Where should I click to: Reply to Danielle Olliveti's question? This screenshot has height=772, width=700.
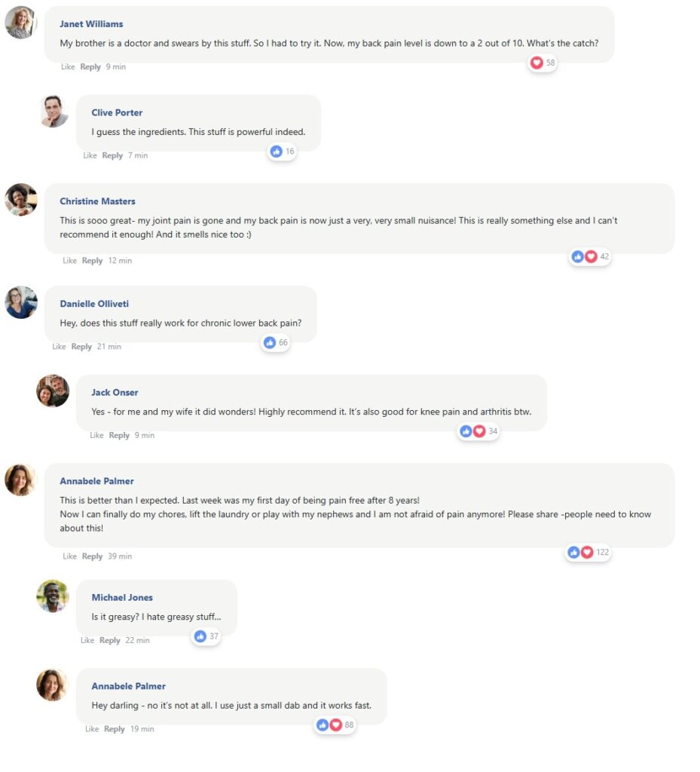(x=81, y=347)
